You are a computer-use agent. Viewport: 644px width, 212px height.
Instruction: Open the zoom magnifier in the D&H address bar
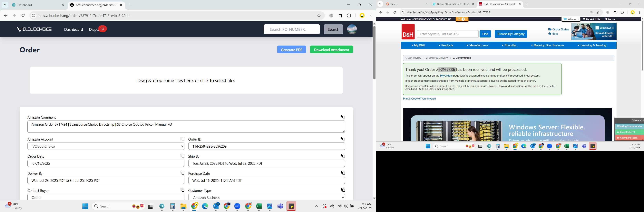pyautogui.click(x=592, y=12)
